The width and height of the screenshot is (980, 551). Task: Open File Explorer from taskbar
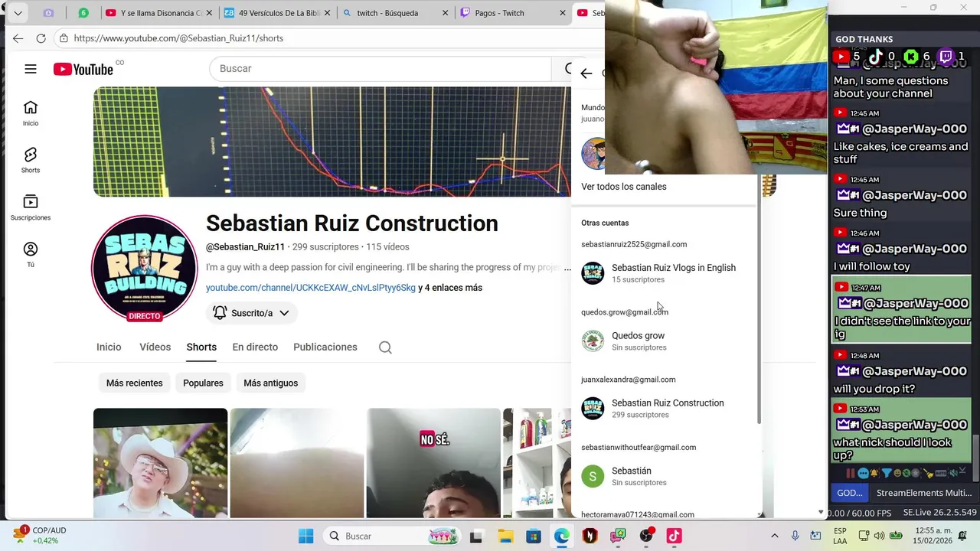coord(505,536)
